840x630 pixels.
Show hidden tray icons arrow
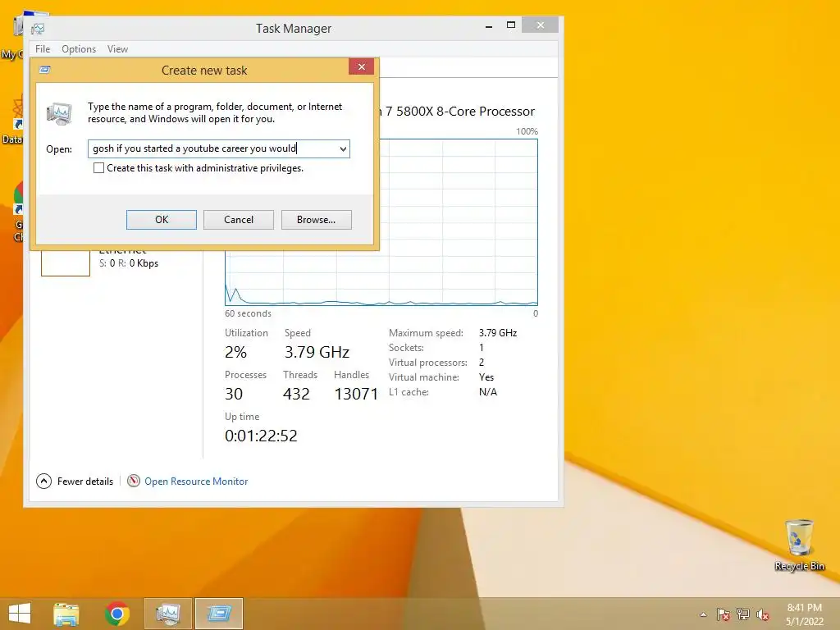tap(703, 614)
